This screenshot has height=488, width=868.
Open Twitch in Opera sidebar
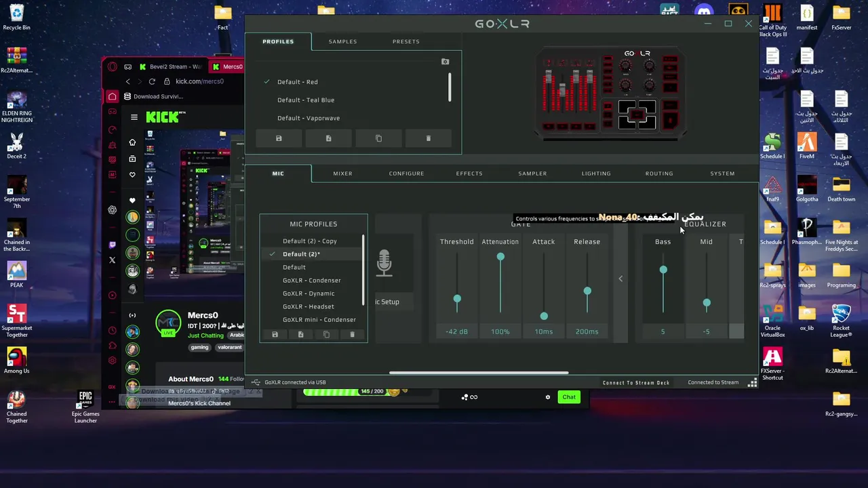click(x=113, y=245)
